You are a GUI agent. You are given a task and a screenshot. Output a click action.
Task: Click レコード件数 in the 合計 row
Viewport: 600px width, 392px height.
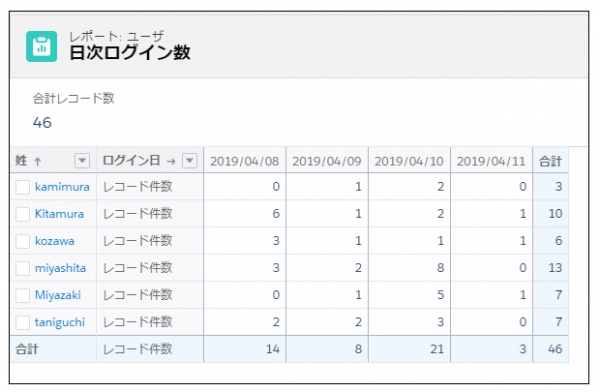coord(138,349)
